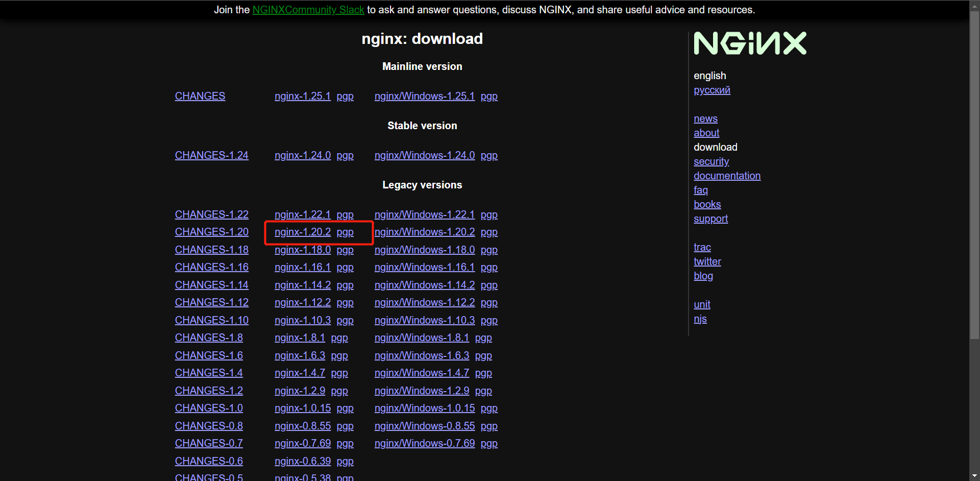Open CHANGES-1.4 link
980x481 pixels.
tap(209, 373)
